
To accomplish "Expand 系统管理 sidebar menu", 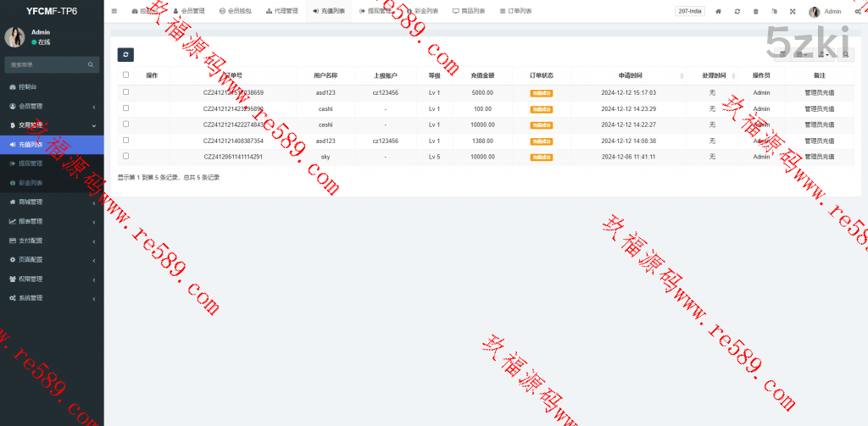I will point(51,298).
